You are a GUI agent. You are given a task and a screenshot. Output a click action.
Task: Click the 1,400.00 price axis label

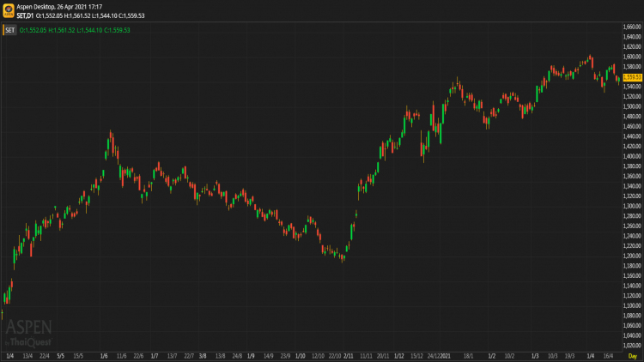(x=632, y=156)
